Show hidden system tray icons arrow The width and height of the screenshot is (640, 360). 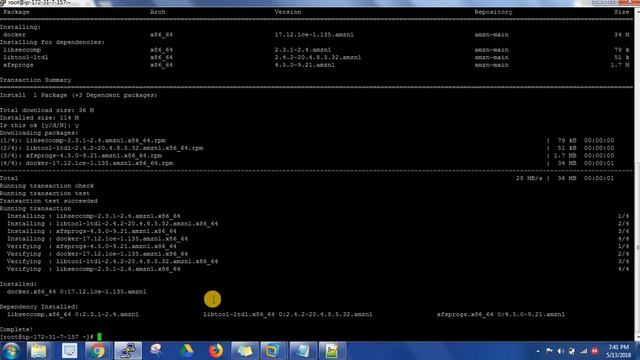[538, 351]
